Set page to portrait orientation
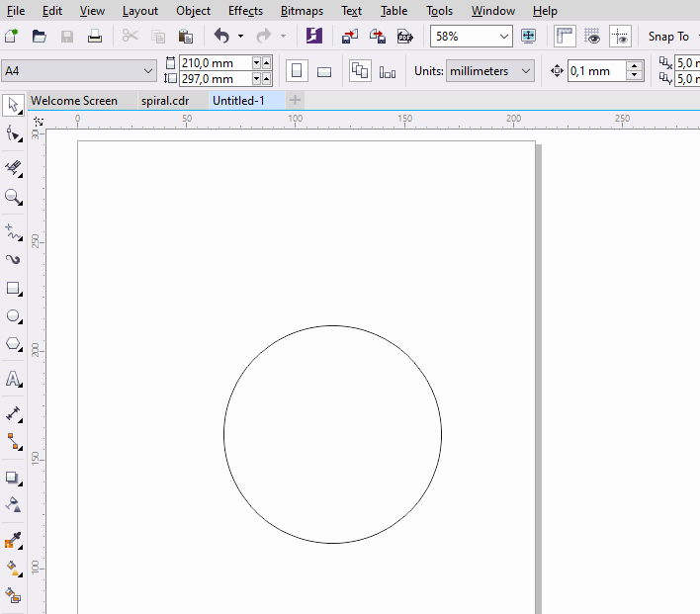Screen dimensions: 700x614 click(296, 71)
